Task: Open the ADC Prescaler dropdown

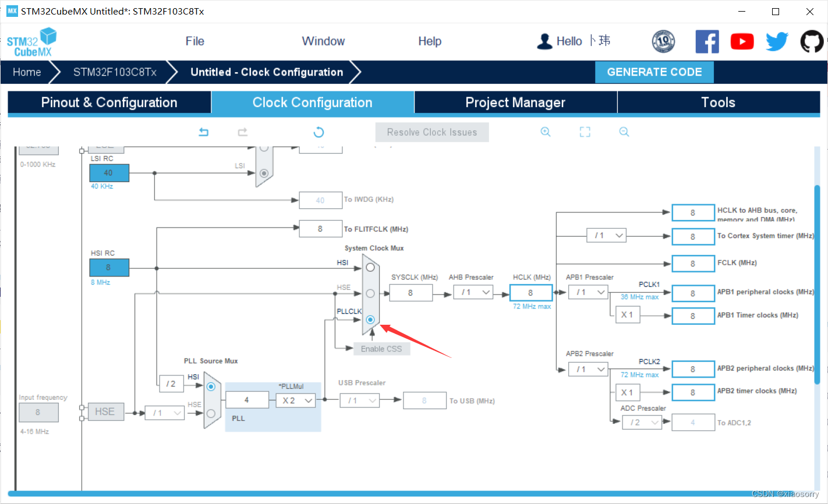Action: pos(642,423)
